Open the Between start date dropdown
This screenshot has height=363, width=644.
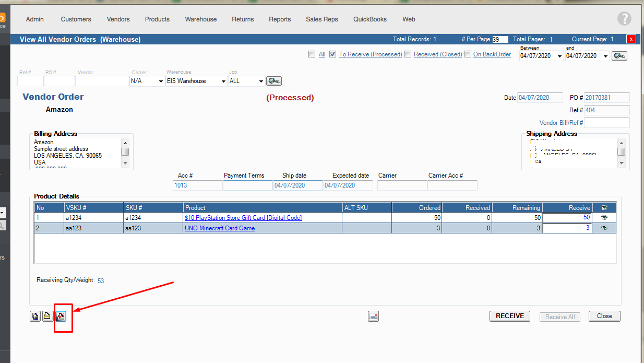560,56
